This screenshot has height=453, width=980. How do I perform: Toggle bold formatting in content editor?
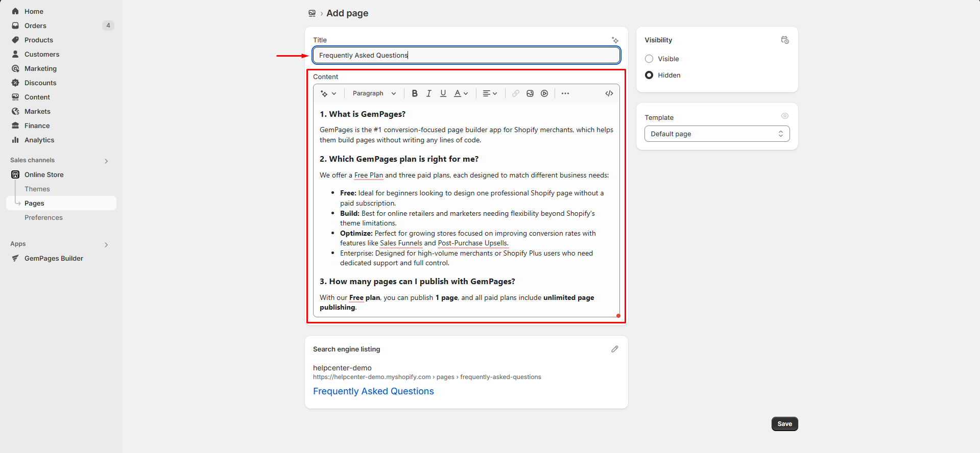[415, 93]
